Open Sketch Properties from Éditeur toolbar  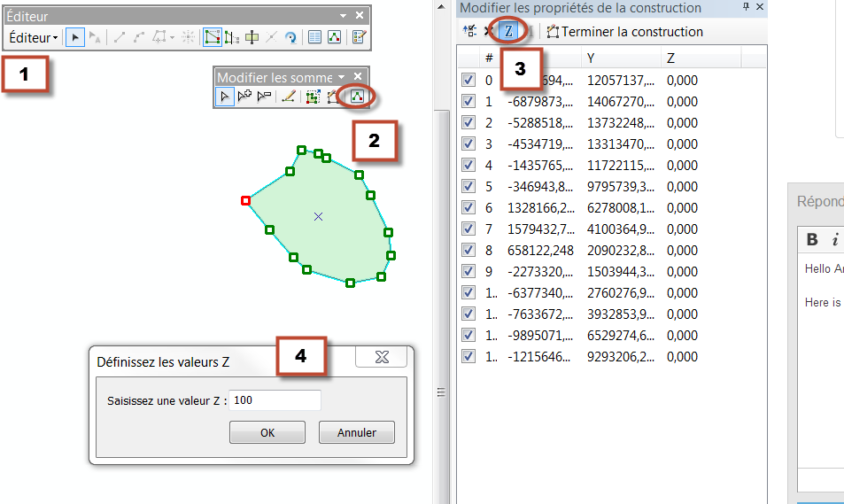(x=334, y=37)
